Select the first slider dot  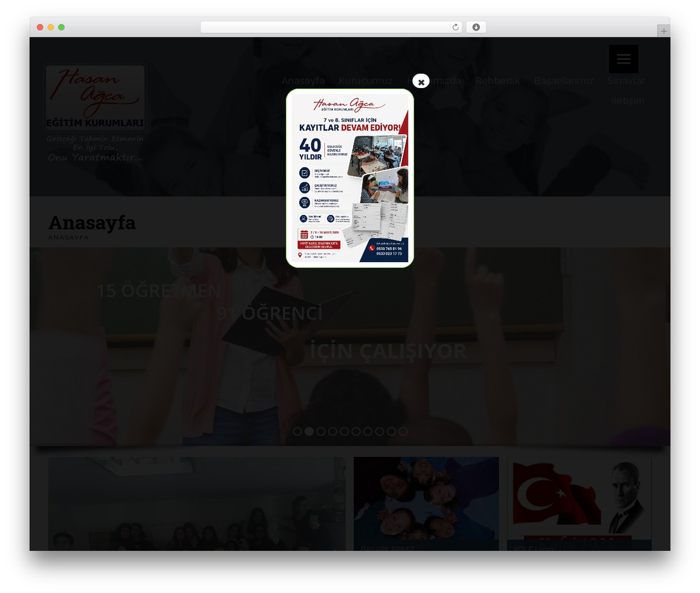[297, 432]
